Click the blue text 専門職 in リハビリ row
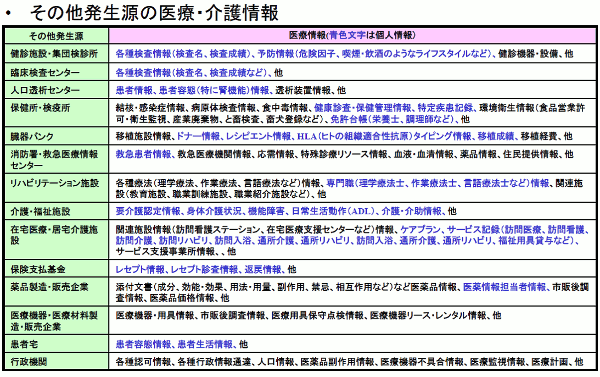 [x=340, y=183]
